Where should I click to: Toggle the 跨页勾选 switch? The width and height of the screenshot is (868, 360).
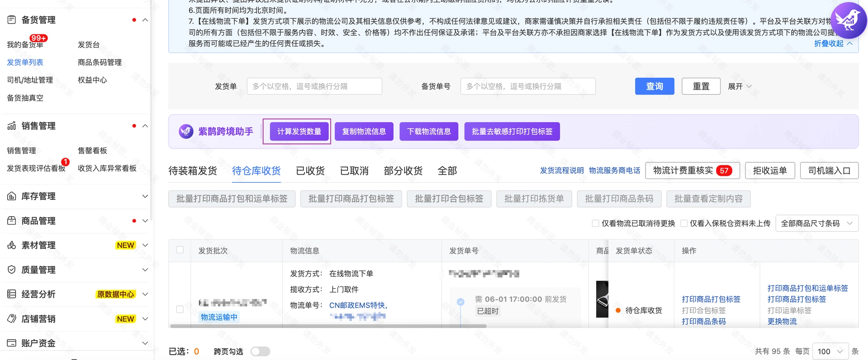click(x=260, y=351)
